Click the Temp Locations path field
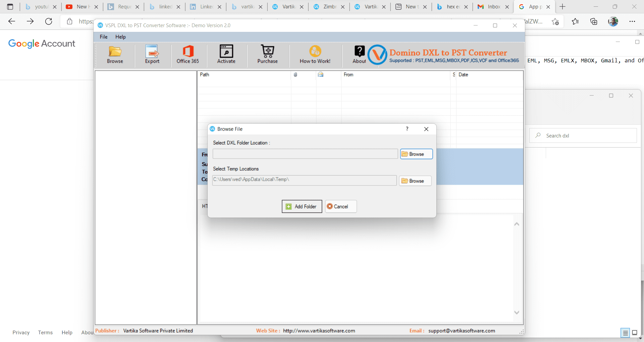 [x=305, y=180]
